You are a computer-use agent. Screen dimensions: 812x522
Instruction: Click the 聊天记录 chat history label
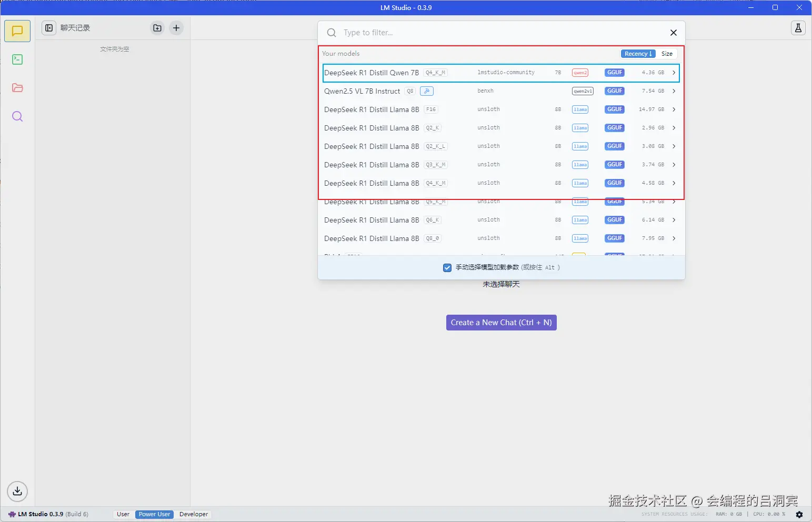click(75, 28)
